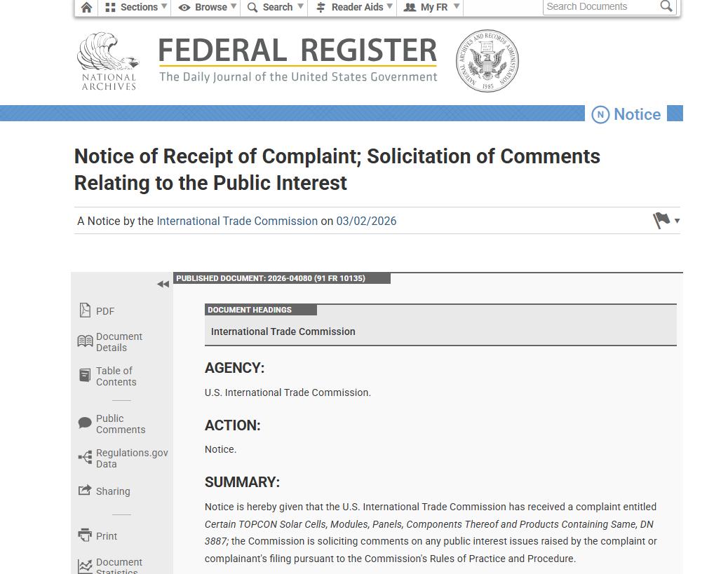The width and height of the screenshot is (728, 574).
Task: Focus the Search Documents input field
Action: pos(600,6)
